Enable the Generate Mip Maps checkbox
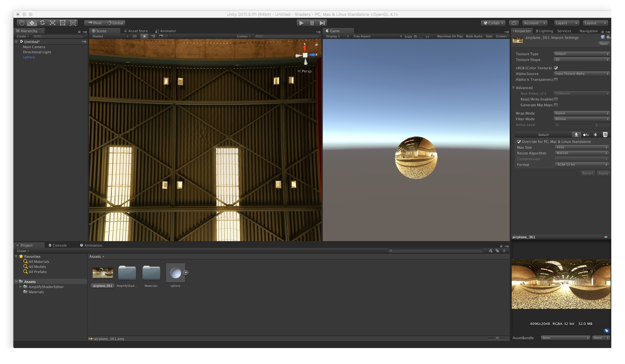 tap(556, 105)
